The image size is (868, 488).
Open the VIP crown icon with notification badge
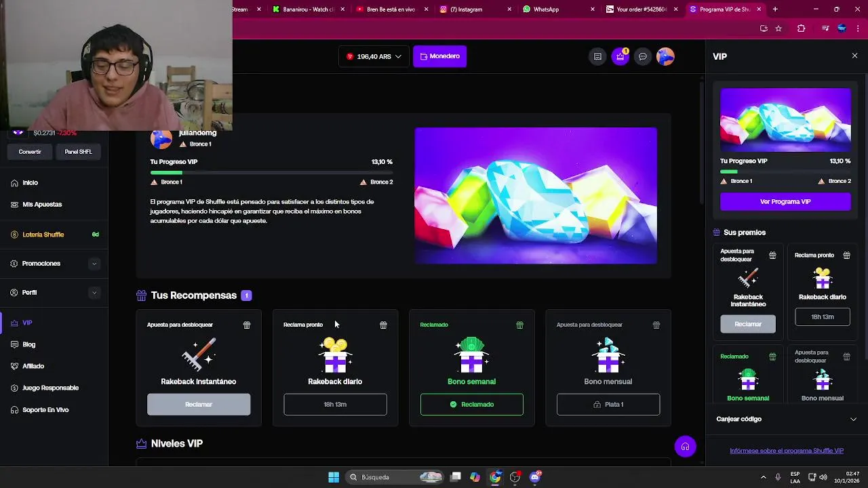click(x=620, y=56)
